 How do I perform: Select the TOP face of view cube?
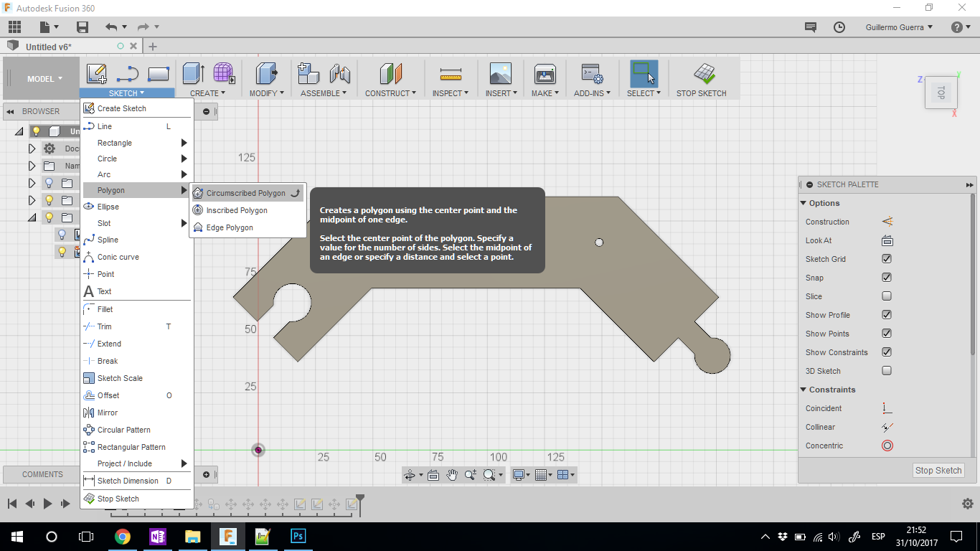(941, 93)
